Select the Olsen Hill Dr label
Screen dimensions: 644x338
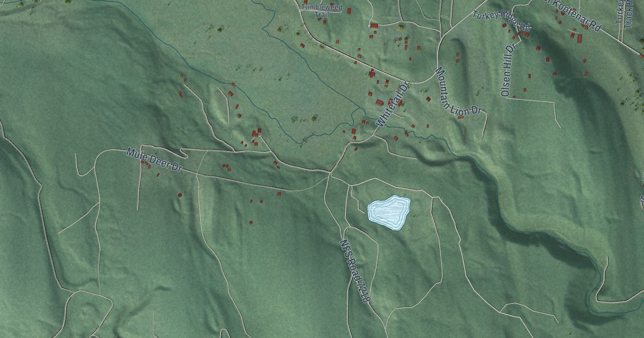[508, 70]
